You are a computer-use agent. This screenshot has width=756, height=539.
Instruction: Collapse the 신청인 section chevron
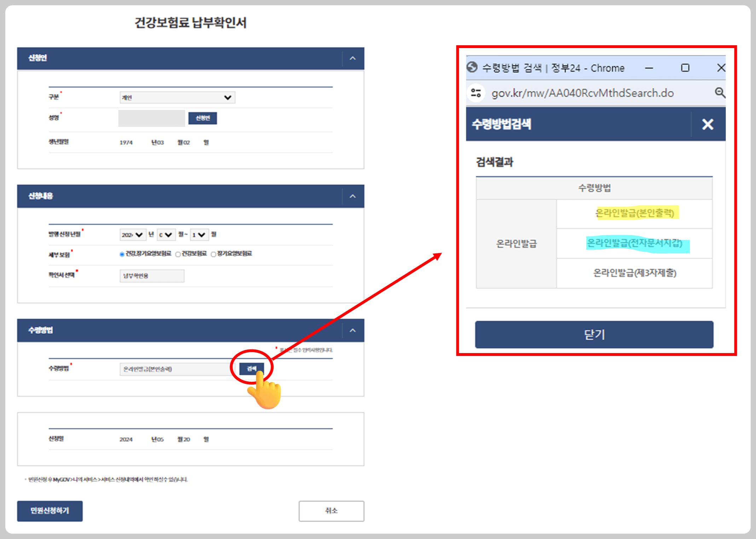tap(353, 58)
